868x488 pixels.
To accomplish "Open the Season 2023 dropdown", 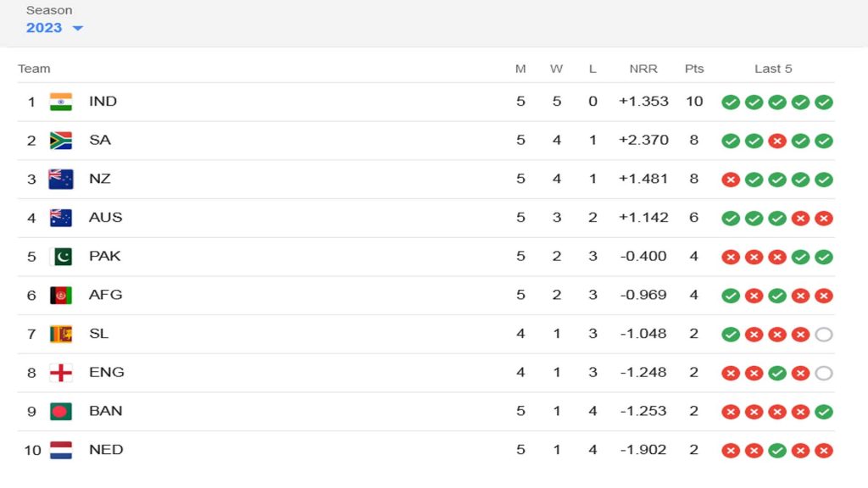I will [x=54, y=28].
